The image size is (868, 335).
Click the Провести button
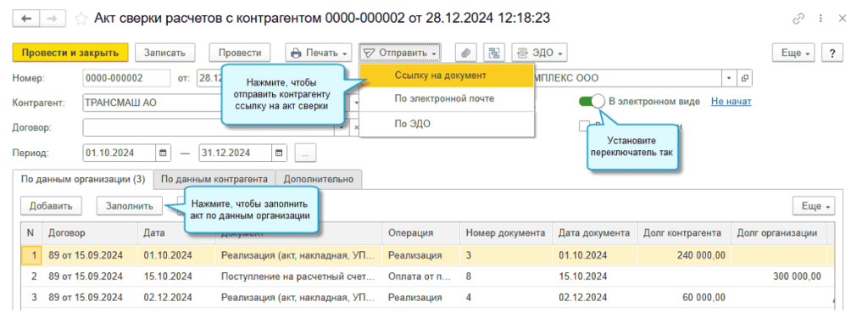pos(240,53)
